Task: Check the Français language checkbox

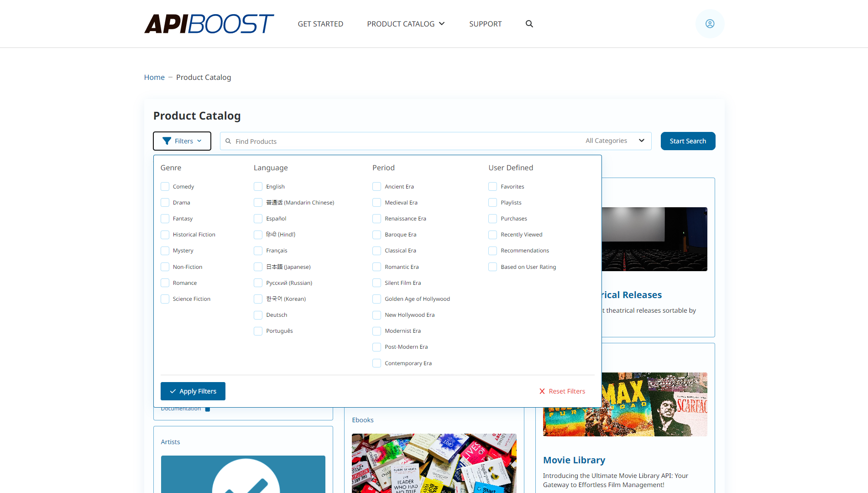Action: click(258, 251)
